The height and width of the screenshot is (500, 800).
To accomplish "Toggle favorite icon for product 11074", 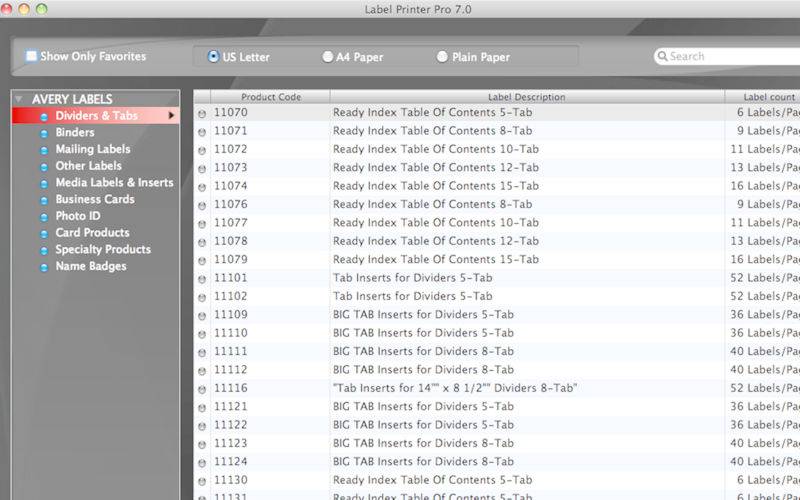I will pos(202,187).
